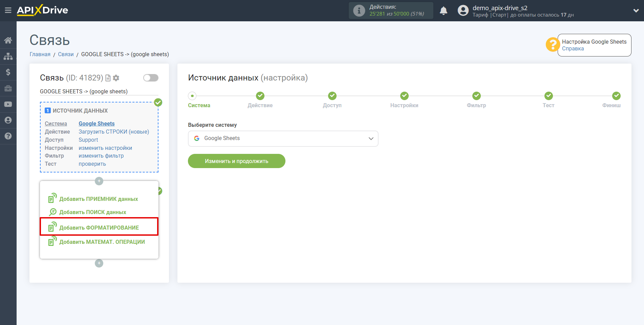Screen dimensions: 644x325
Task: Open the notifications bell
Action: [x=444, y=10]
